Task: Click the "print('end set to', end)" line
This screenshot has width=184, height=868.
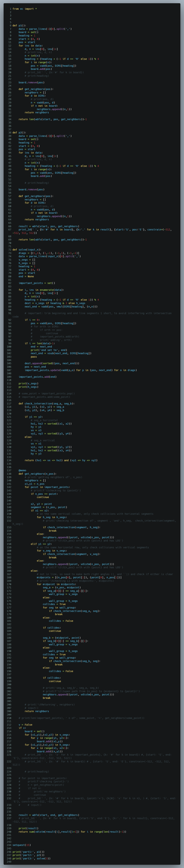Action: point(49,350)
